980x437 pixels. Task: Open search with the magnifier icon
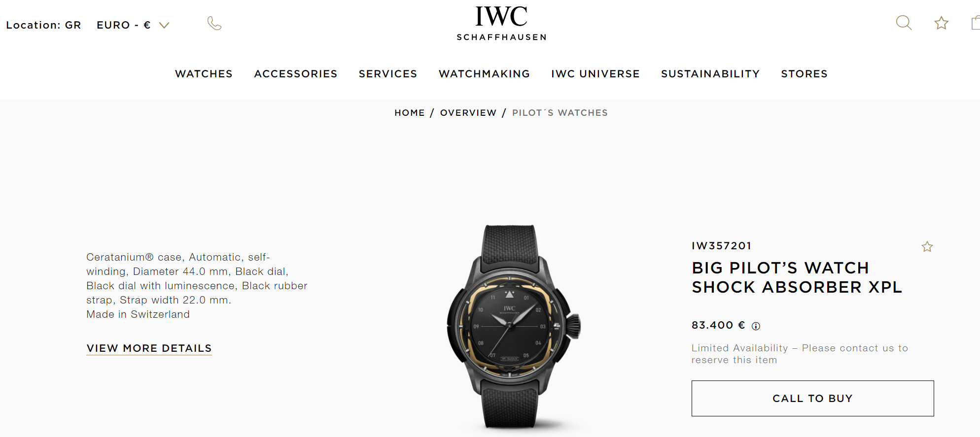tap(904, 23)
